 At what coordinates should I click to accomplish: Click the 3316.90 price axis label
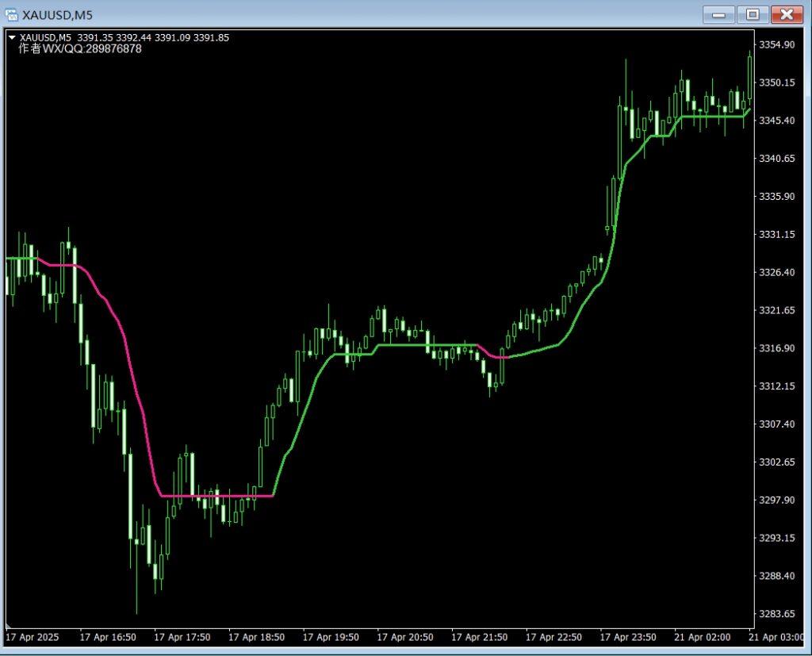(x=776, y=348)
